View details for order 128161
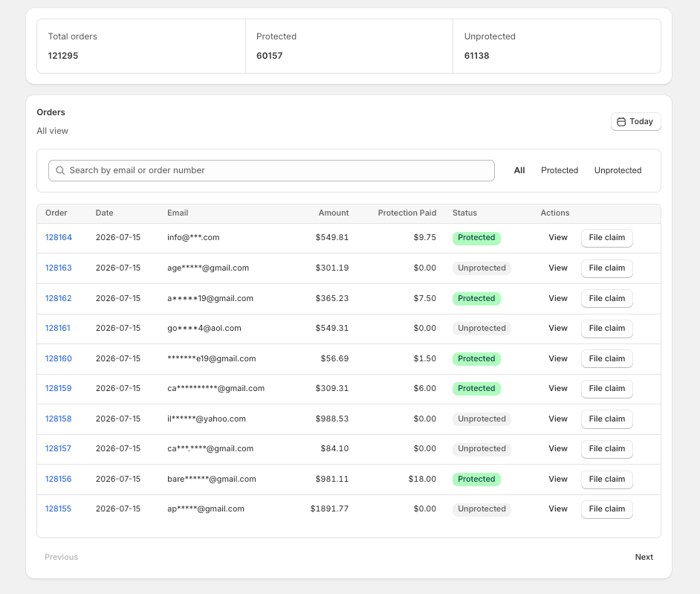Viewport: 700px width, 594px height. click(x=558, y=328)
